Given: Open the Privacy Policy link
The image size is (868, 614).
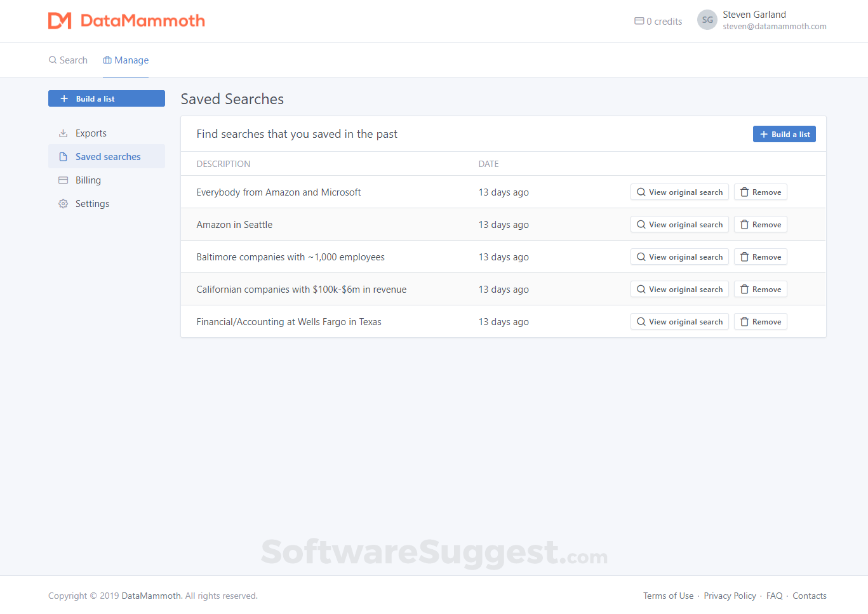Looking at the screenshot, I should 730,596.
